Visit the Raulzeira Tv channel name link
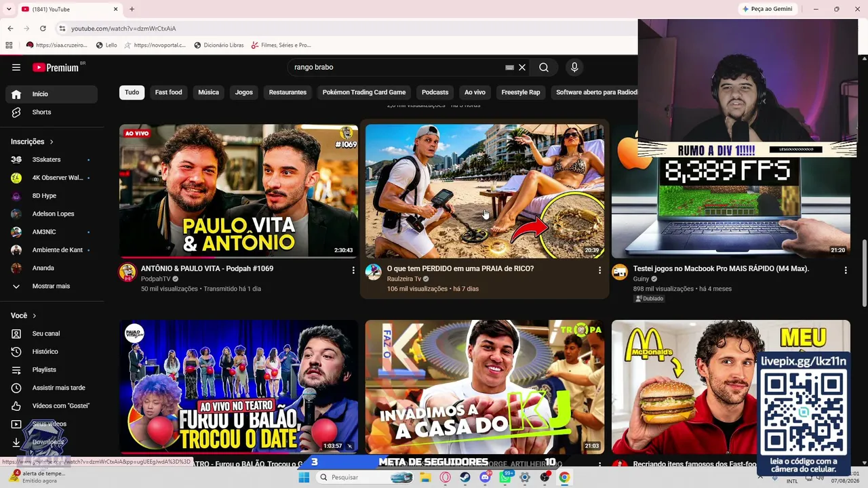Screen dimensions: 868x488 coord(404,279)
